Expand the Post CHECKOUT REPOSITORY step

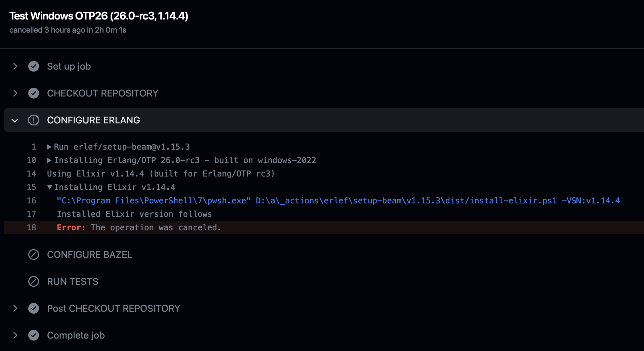(x=15, y=308)
